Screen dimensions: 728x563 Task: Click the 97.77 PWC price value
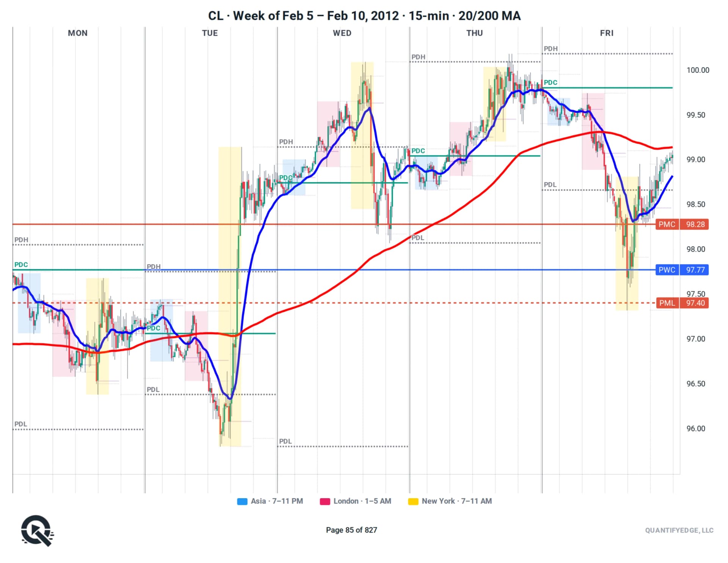tap(695, 270)
